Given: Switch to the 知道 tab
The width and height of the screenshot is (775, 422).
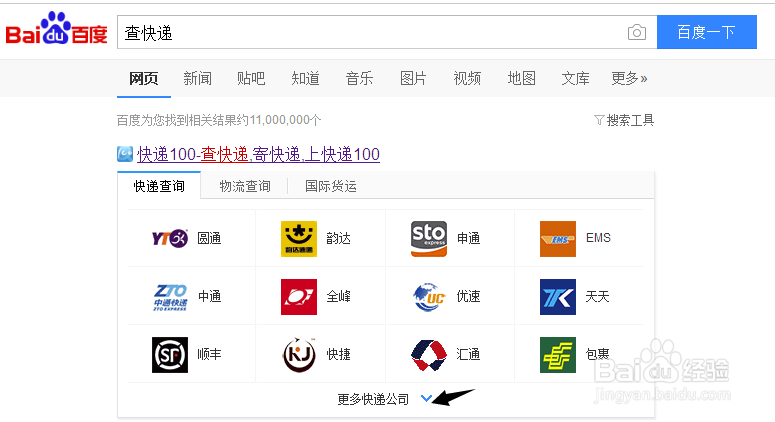Looking at the screenshot, I should (x=305, y=78).
